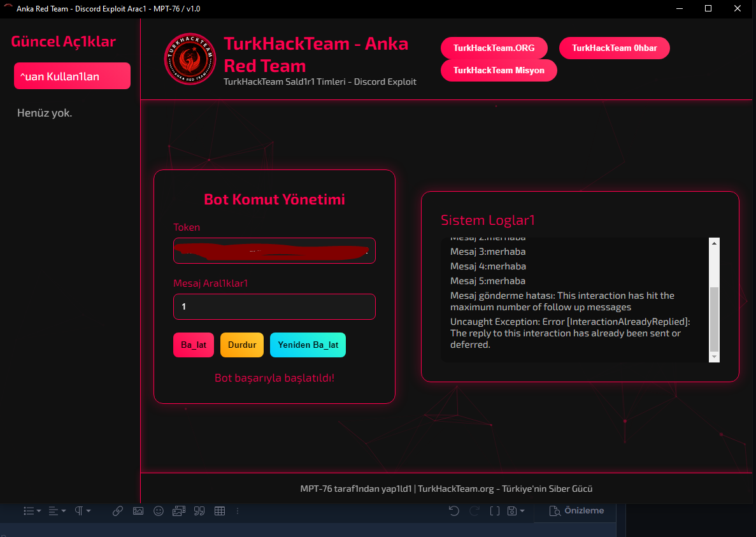Click the 'Mesaj 3:merhaba' log line
The image size is (756, 537).
(488, 252)
